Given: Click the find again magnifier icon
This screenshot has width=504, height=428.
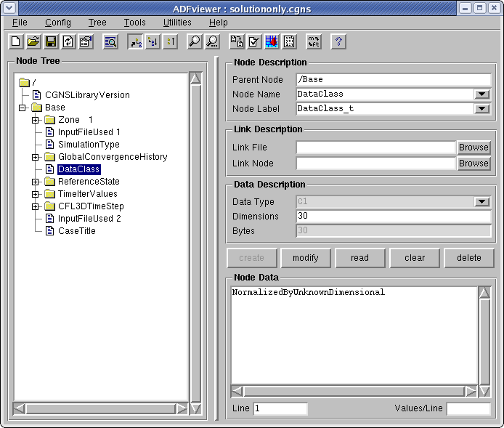Looking at the screenshot, I should point(212,41).
